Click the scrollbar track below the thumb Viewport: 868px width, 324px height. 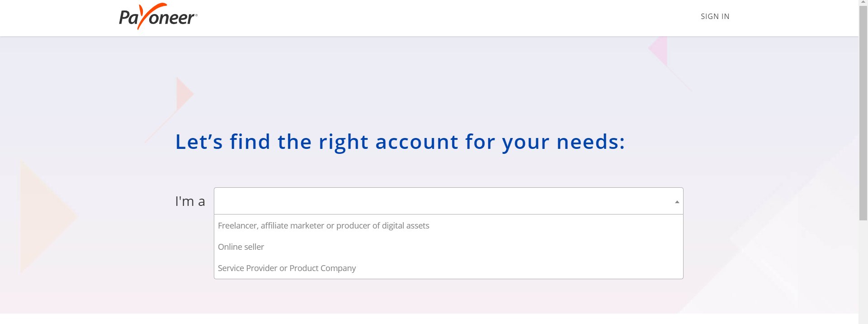863,272
